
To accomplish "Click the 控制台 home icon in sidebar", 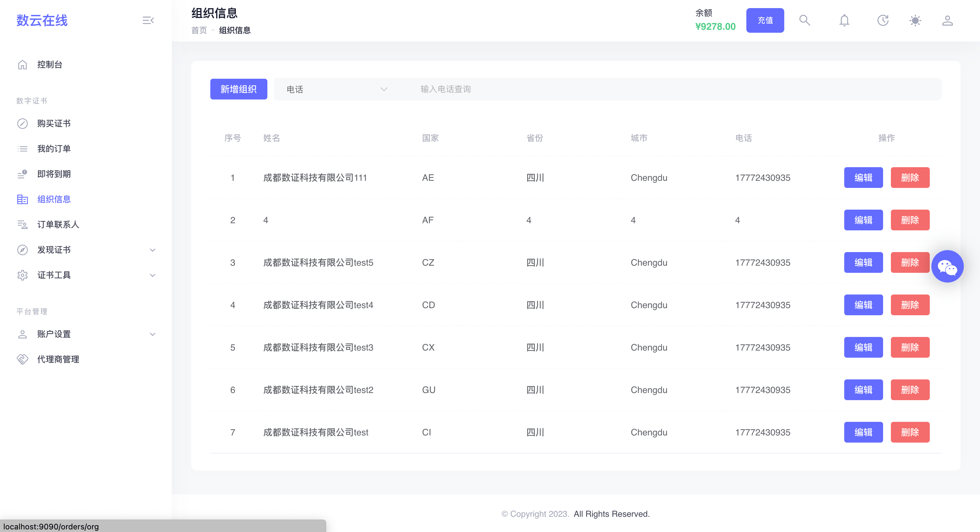I will [x=22, y=65].
